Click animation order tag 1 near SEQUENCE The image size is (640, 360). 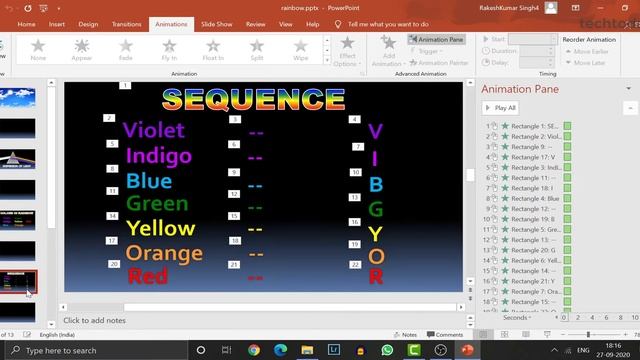(125, 85)
